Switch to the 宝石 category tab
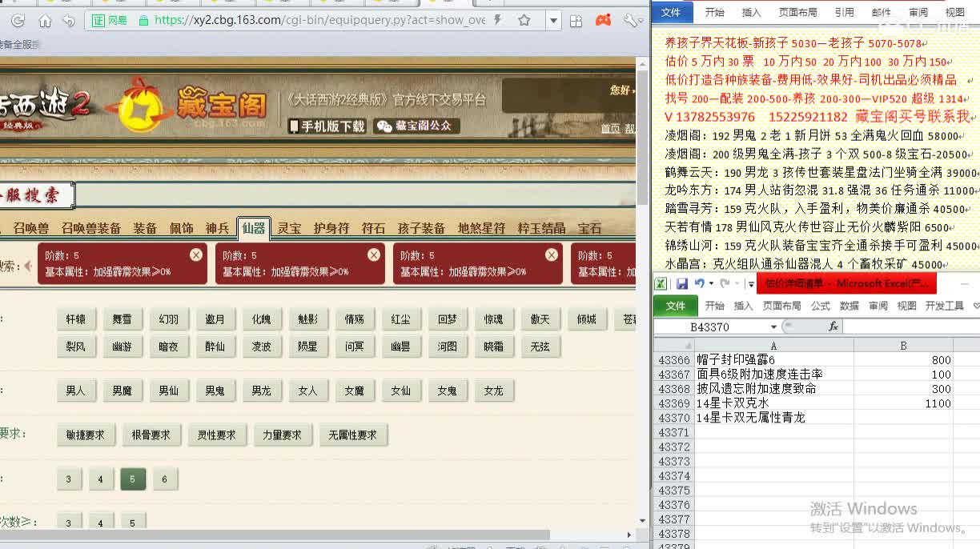The width and height of the screenshot is (980, 549). tap(589, 228)
